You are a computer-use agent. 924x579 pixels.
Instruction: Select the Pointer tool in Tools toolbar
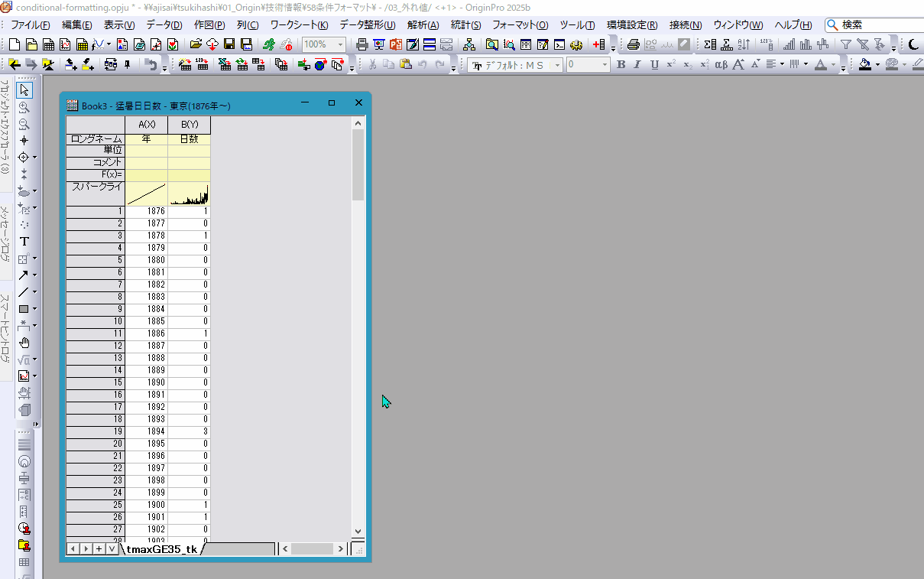point(24,90)
